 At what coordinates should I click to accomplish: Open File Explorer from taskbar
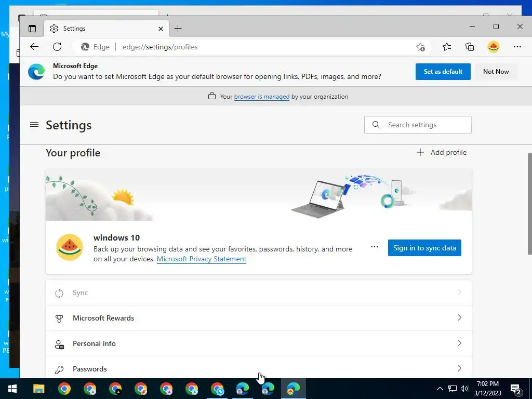coord(38,389)
